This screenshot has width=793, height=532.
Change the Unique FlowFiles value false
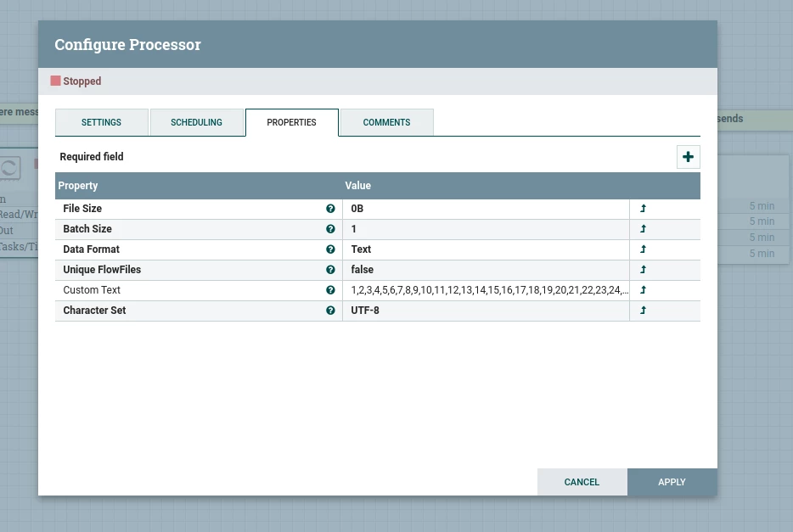pyautogui.click(x=486, y=270)
